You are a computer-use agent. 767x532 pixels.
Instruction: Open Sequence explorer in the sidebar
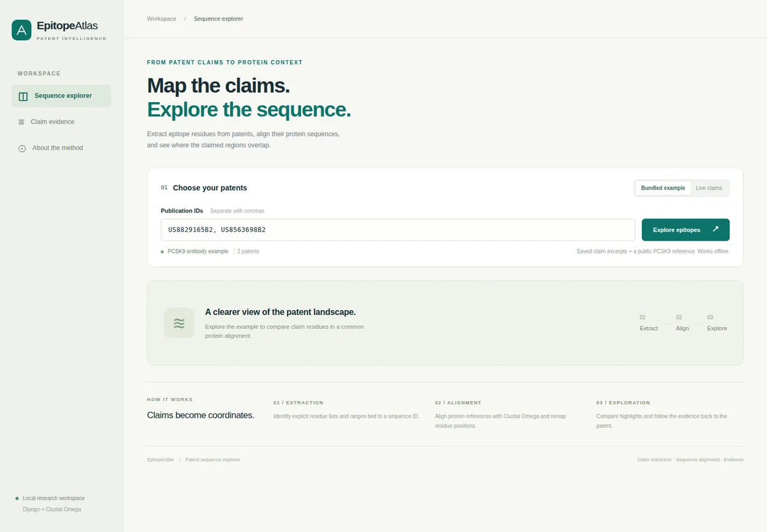[x=61, y=96]
